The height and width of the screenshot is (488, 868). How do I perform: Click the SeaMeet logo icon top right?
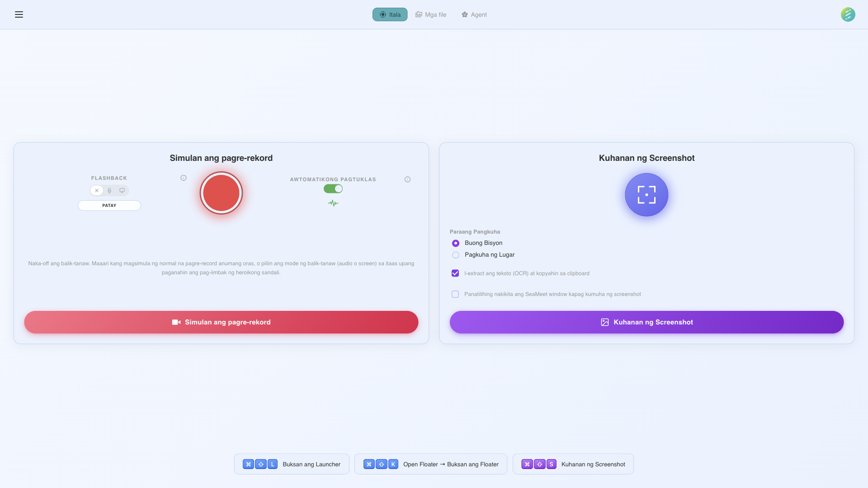click(848, 14)
